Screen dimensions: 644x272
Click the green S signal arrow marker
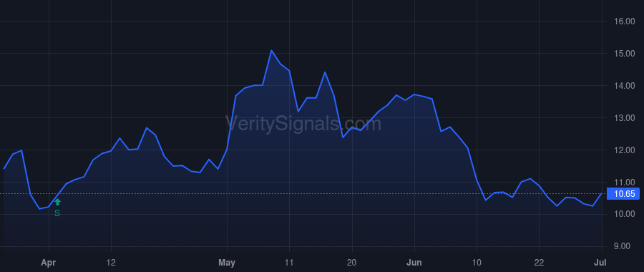57,202
